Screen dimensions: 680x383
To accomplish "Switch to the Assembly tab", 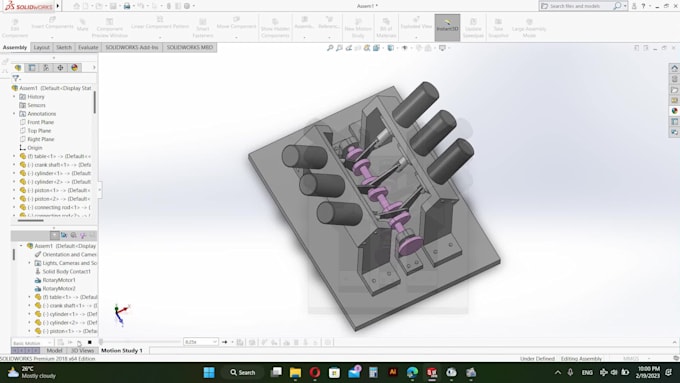I will [15, 47].
